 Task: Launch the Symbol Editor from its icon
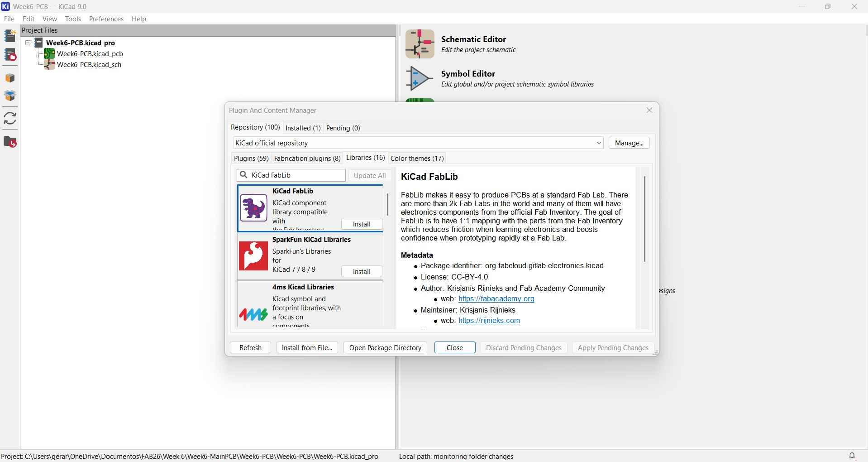(420, 78)
